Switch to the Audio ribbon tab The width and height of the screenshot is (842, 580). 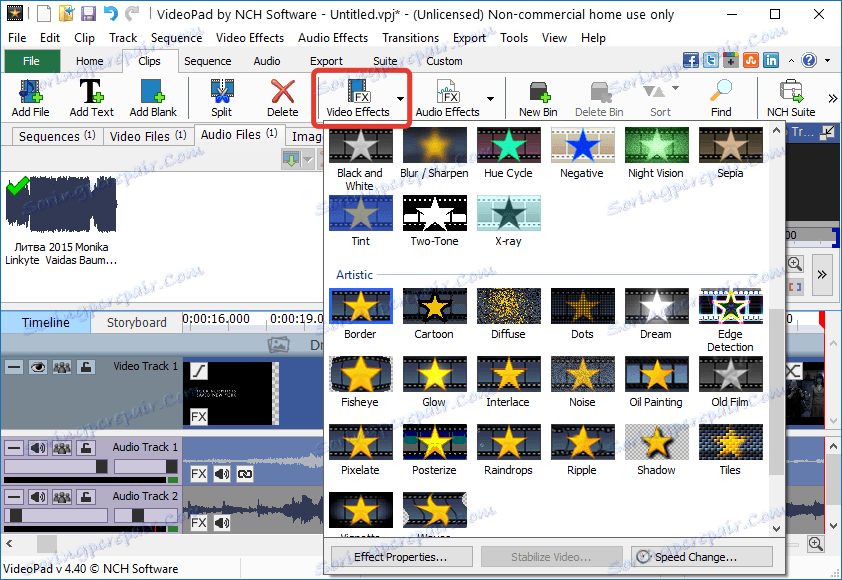[x=267, y=61]
